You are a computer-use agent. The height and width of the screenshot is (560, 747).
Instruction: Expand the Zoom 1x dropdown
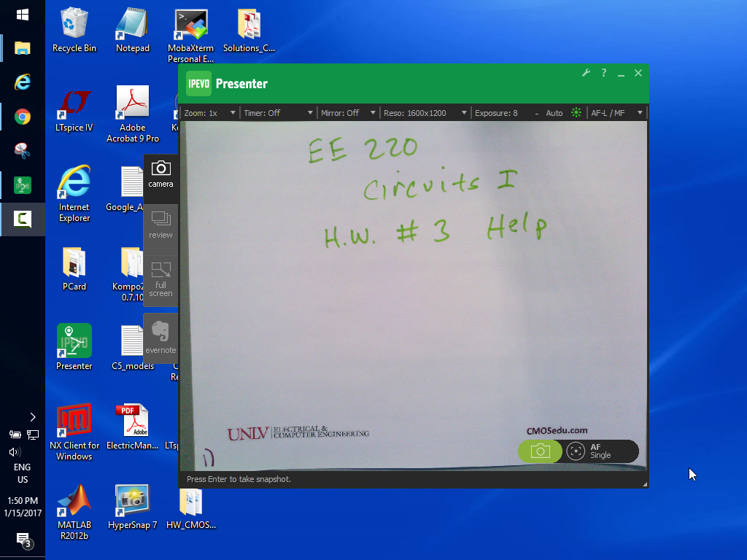(x=209, y=113)
